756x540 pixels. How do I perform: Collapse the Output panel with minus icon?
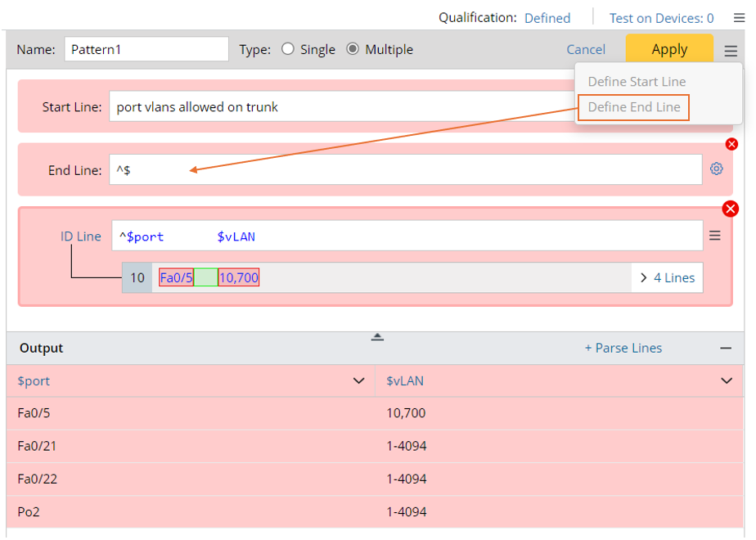pos(726,347)
